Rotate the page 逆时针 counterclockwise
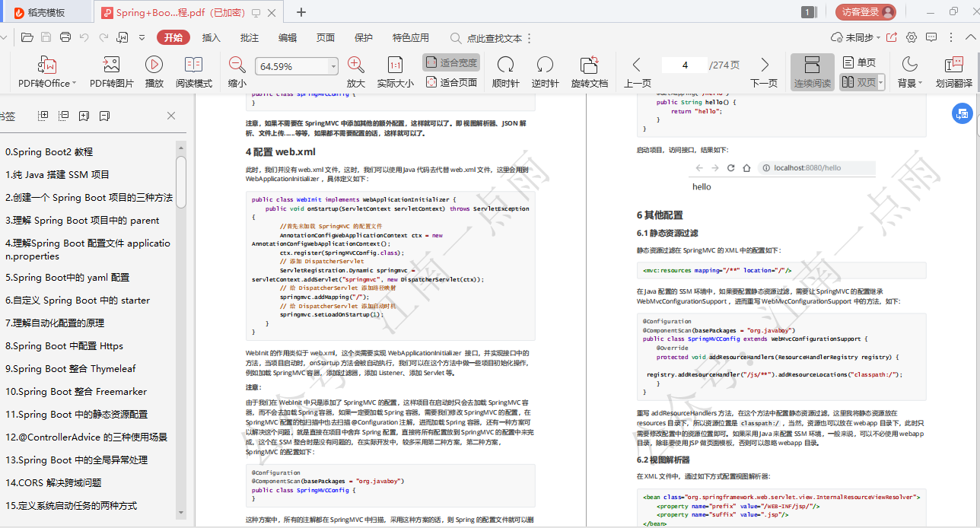This screenshot has width=980, height=528. coord(545,72)
